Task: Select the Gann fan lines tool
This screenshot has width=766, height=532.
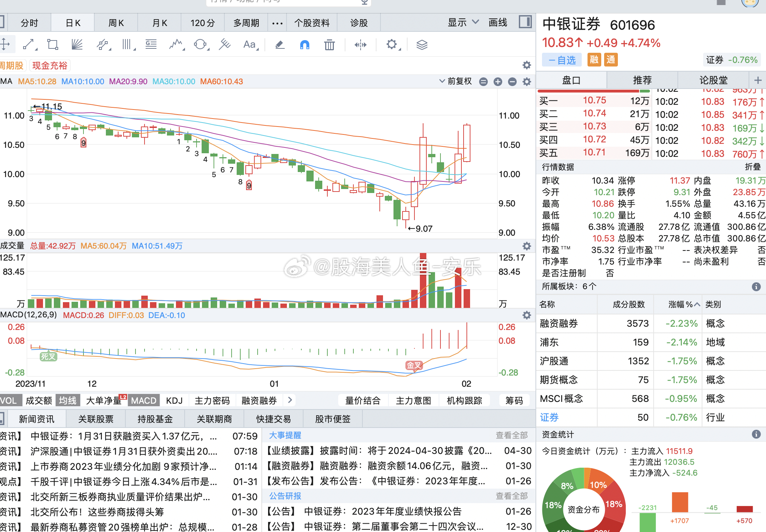Action: tap(77, 44)
